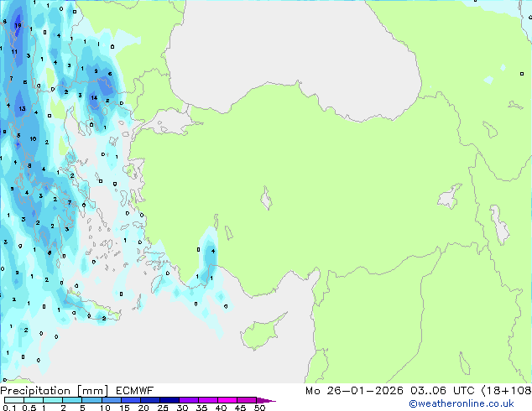Click the '0.1' legend scale label

pyautogui.click(x=9, y=408)
